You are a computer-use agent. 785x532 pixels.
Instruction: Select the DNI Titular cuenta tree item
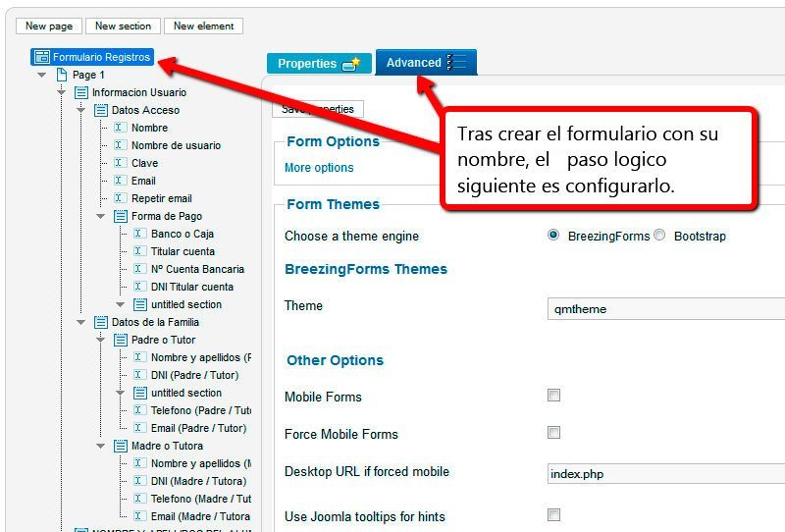pos(192,287)
